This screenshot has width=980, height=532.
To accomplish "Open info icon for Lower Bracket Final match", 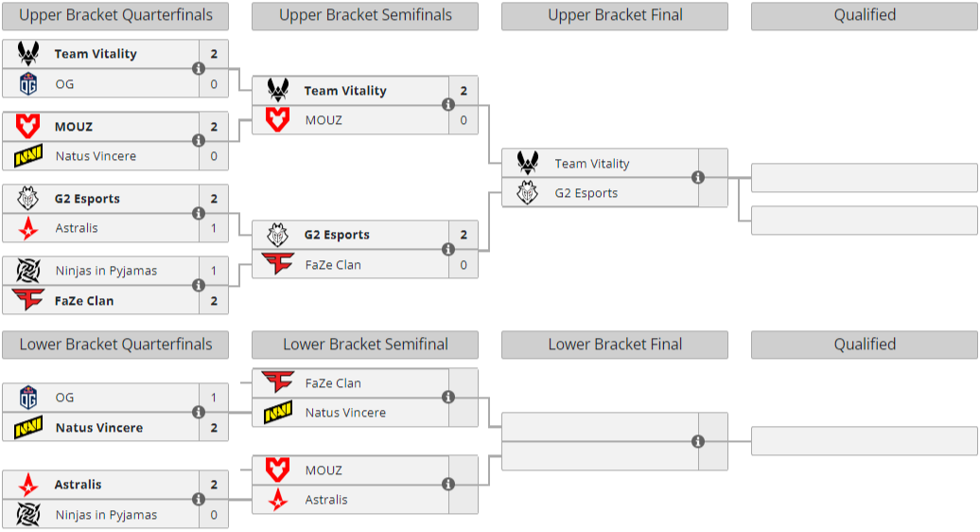I will pyautogui.click(x=698, y=441).
